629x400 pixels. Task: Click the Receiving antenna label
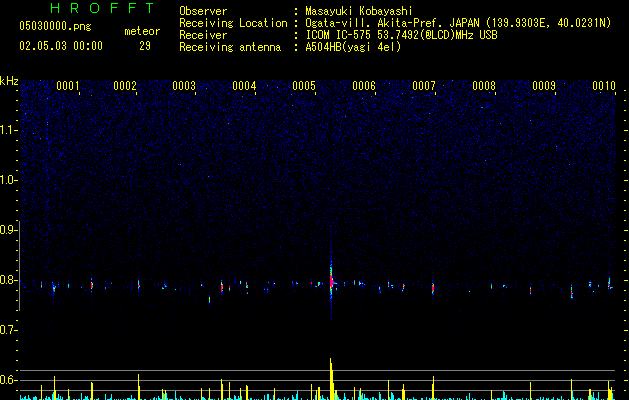click(x=230, y=47)
